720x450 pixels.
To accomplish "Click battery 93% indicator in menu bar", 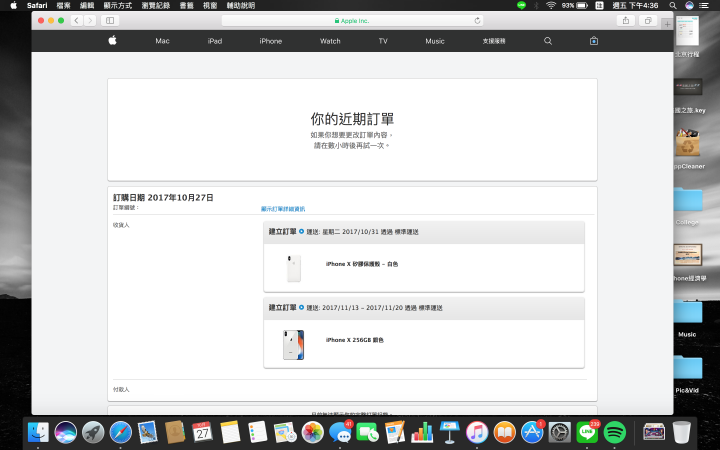I will coord(574,6).
